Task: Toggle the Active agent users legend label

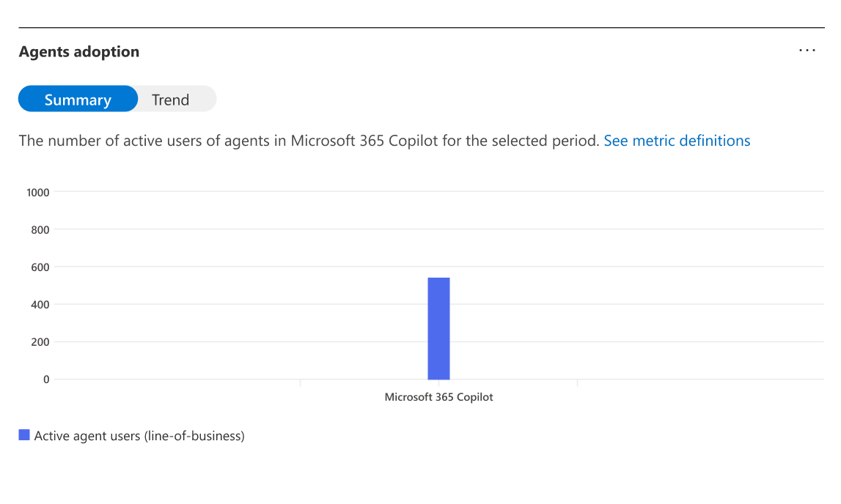Action: click(139, 436)
